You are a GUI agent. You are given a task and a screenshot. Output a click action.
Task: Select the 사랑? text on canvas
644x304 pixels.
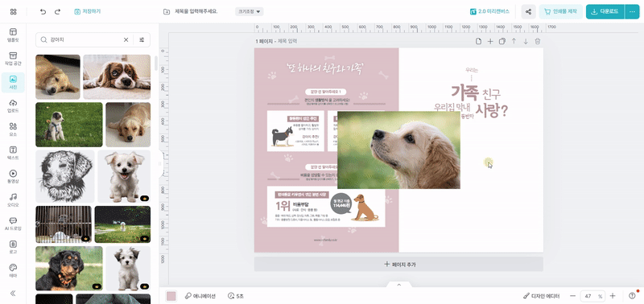point(492,110)
